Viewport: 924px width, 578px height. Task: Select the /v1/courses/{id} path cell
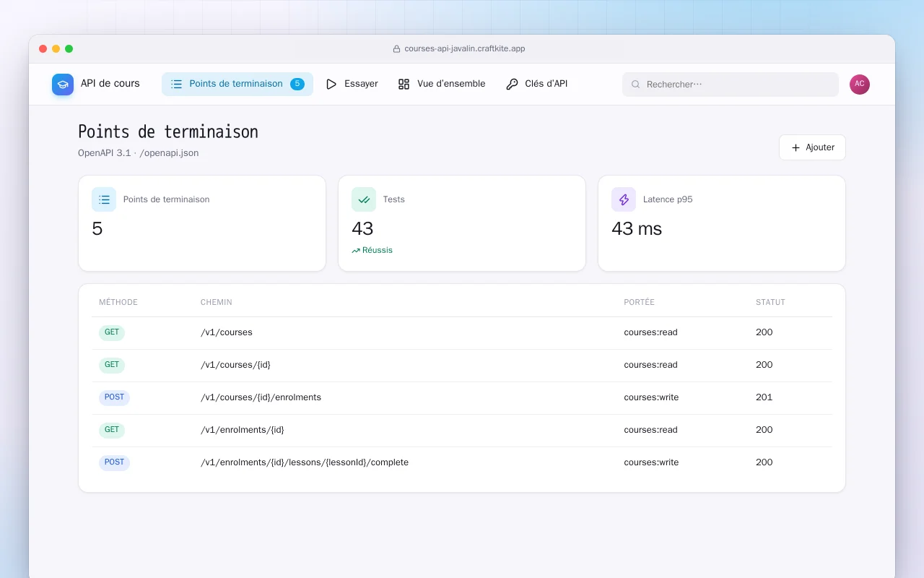point(235,365)
